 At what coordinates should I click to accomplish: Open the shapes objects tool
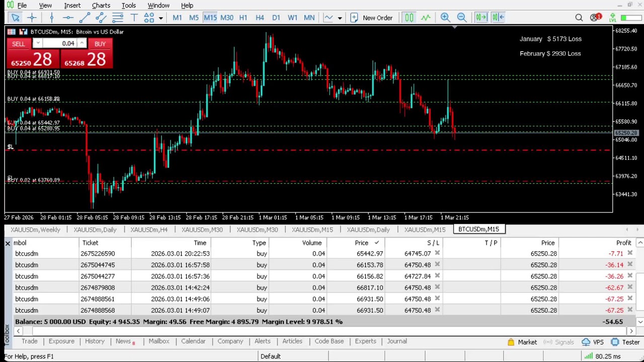[x=149, y=18]
